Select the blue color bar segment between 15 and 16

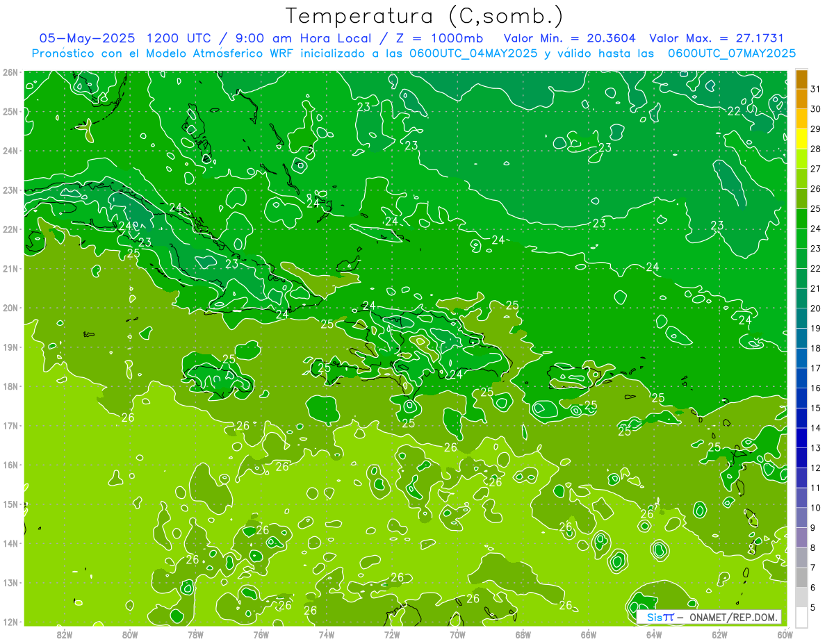pos(801,398)
